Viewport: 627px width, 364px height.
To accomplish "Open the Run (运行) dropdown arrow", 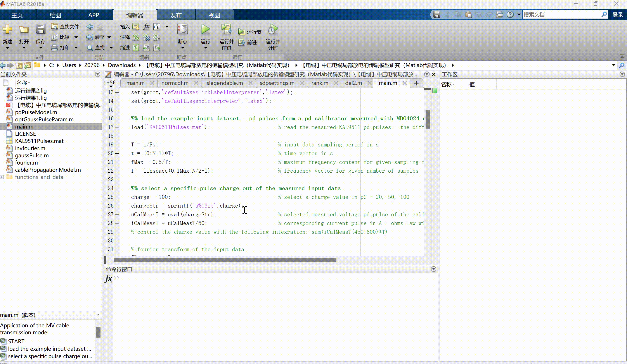I will click(206, 48).
